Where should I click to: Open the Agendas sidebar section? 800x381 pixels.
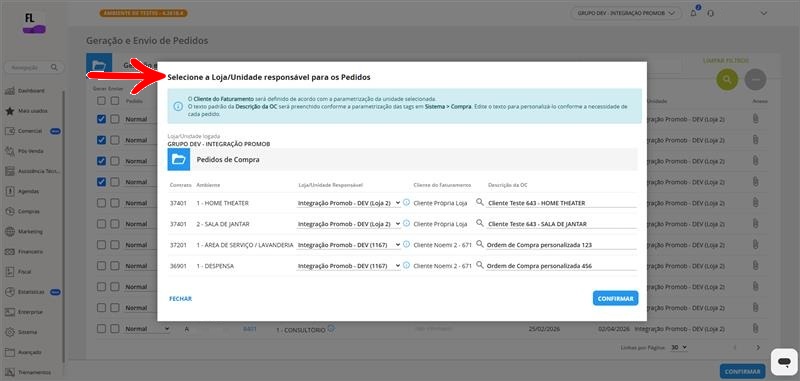pyautogui.click(x=22, y=191)
